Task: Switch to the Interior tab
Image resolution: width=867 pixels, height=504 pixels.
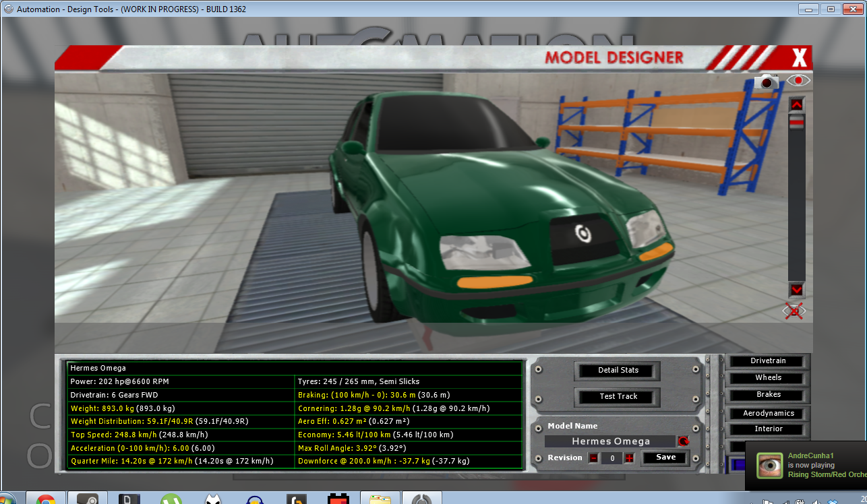Action: tap(768, 429)
